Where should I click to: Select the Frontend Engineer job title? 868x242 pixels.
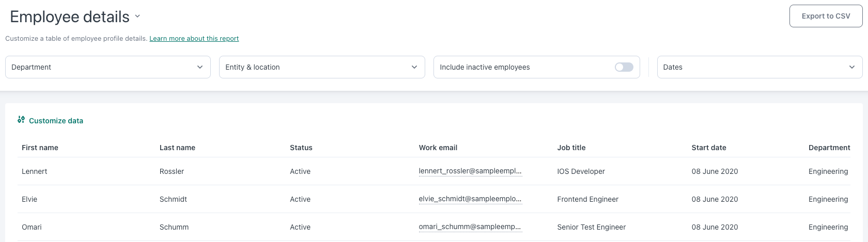pyautogui.click(x=588, y=199)
